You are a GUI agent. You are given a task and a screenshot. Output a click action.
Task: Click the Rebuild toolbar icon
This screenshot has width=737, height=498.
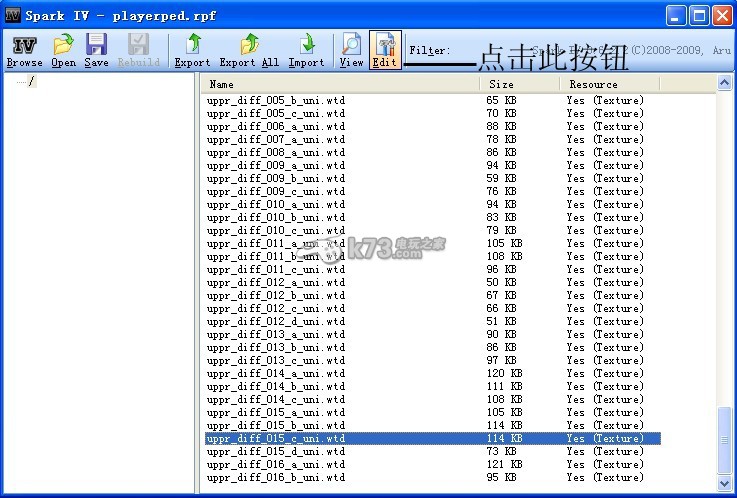[138, 50]
